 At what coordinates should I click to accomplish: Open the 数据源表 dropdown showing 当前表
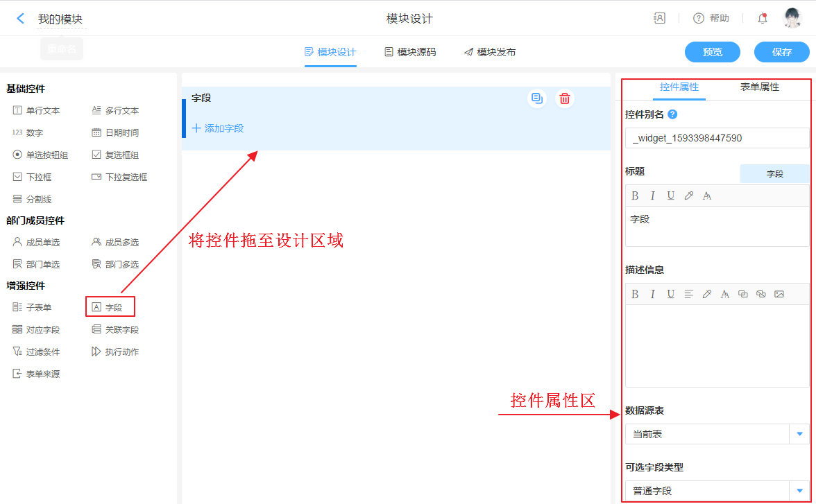coord(717,434)
